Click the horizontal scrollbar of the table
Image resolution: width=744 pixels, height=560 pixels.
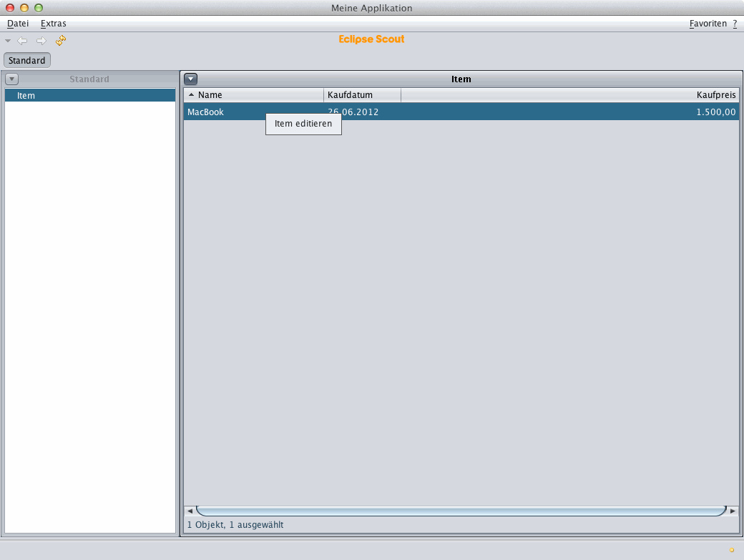[461, 511]
